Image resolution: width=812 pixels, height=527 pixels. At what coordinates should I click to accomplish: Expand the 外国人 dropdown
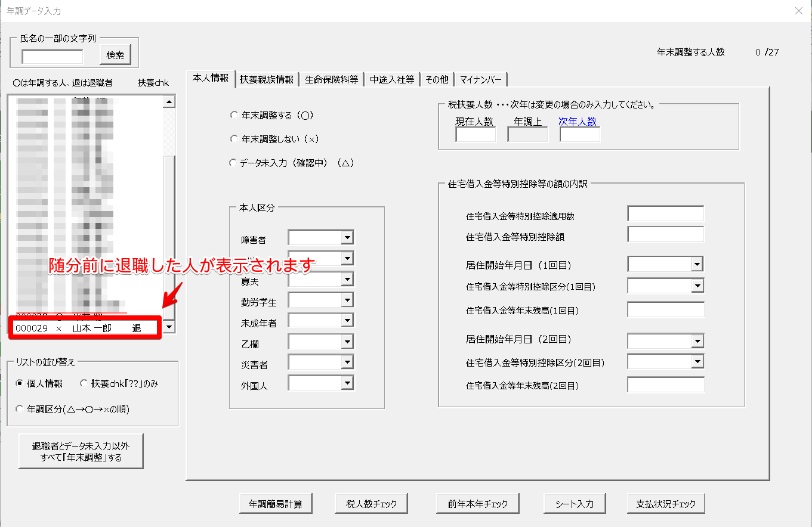point(347,383)
